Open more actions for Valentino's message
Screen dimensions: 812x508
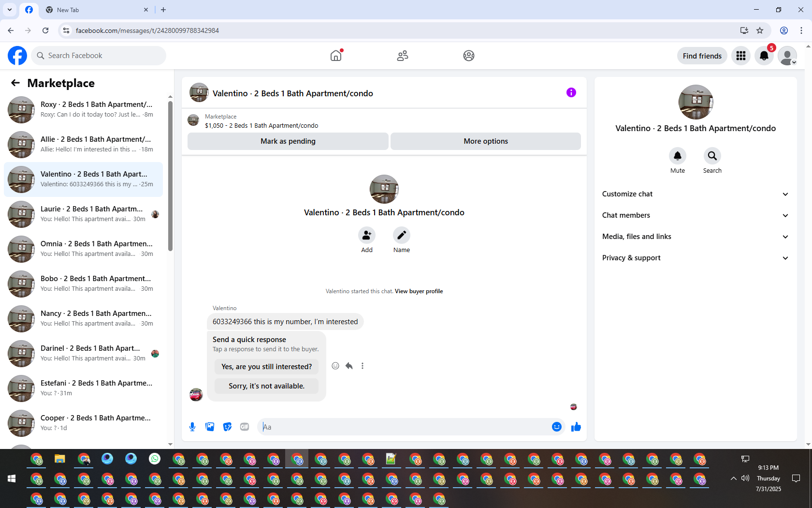tap(362, 366)
